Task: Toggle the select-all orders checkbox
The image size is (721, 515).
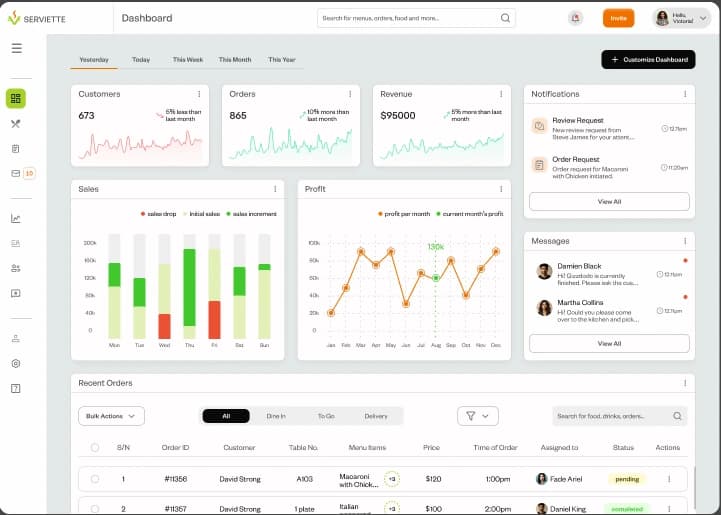Action: coord(95,448)
